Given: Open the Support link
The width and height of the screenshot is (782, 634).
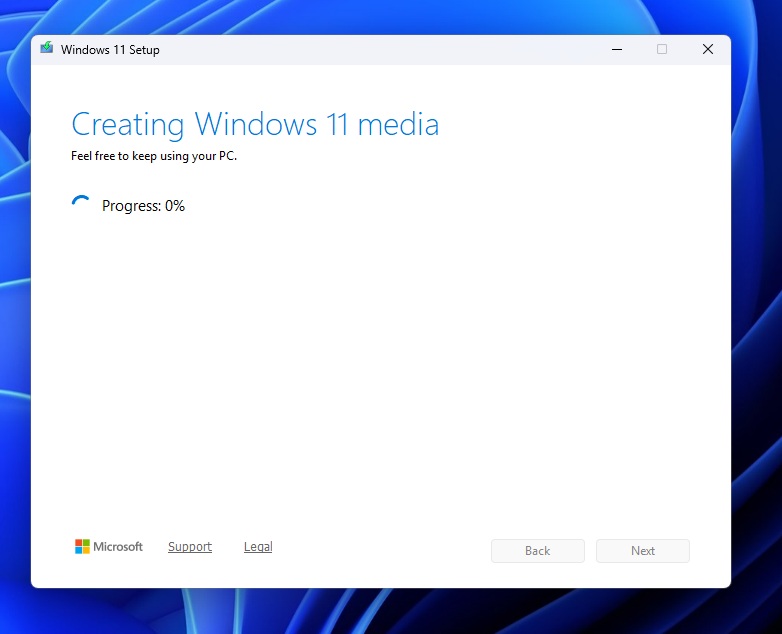Looking at the screenshot, I should pos(190,547).
